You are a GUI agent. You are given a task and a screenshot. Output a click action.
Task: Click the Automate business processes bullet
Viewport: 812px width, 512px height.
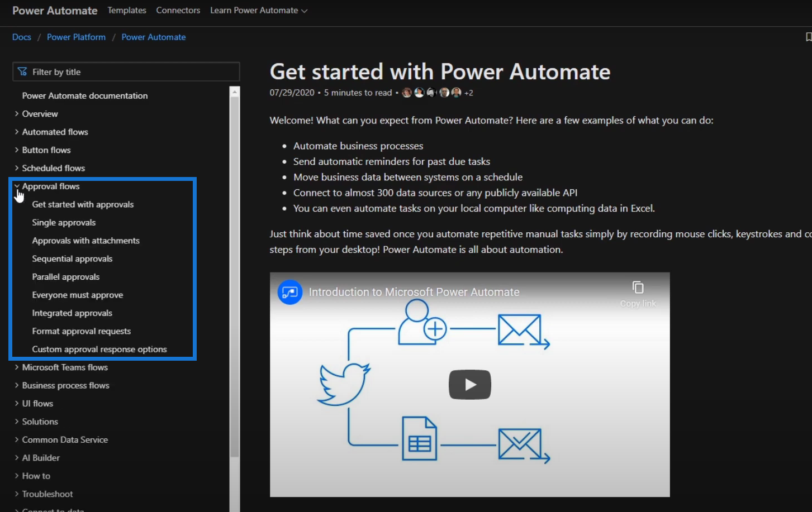pos(358,146)
